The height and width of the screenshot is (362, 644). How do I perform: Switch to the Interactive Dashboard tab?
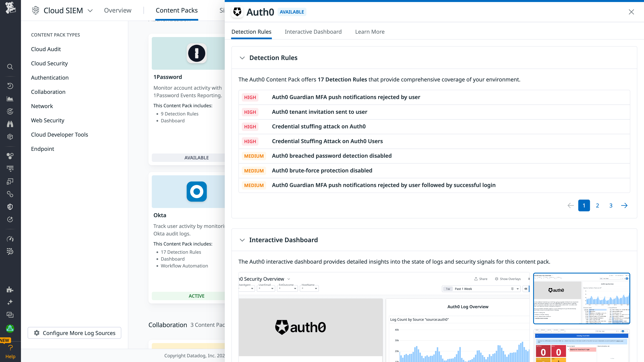tap(313, 32)
